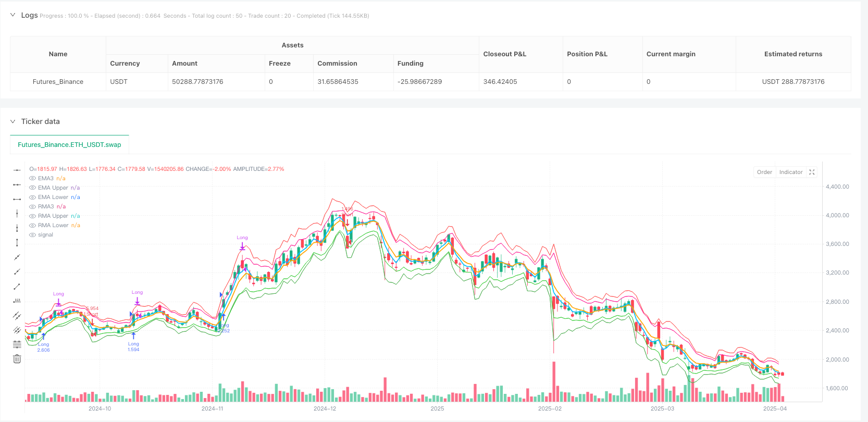This screenshot has width=868, height=422.
Task: Toggle visibility of the RMA Upper line
Action: click(x=33, y=216)
